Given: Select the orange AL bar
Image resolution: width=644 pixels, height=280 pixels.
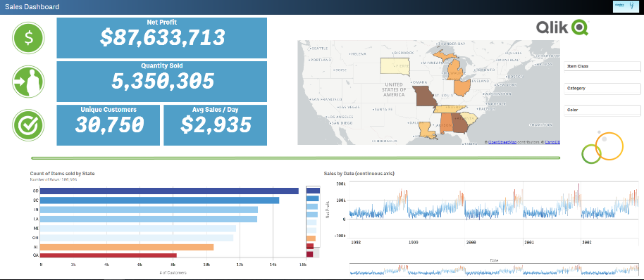Looking at the screenshot, I should pyautogui.click(x=127, y=247).
